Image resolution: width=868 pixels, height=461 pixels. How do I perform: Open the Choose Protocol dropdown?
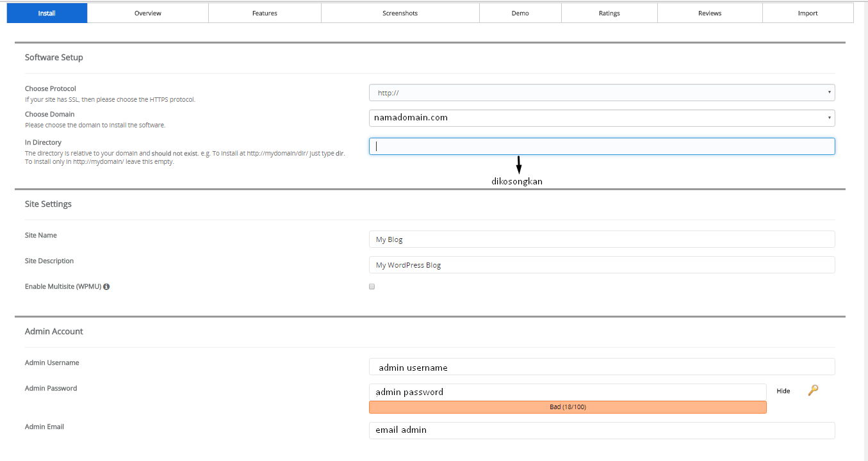click(602, 93)
